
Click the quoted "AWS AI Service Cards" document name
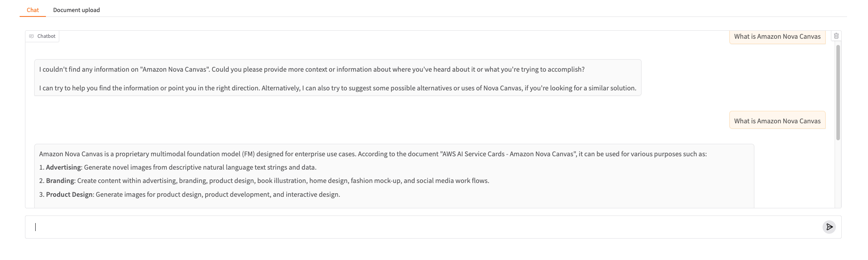point(508,154)
